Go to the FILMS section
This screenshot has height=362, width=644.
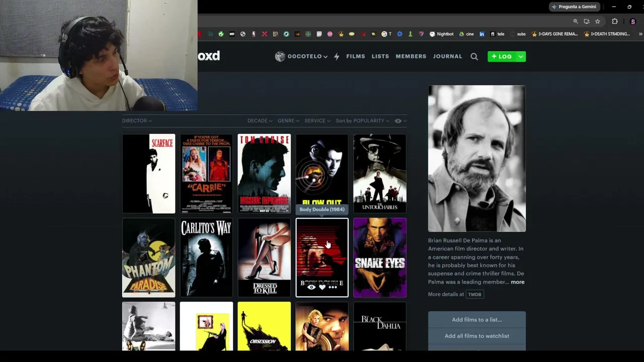tap(356, 56)
